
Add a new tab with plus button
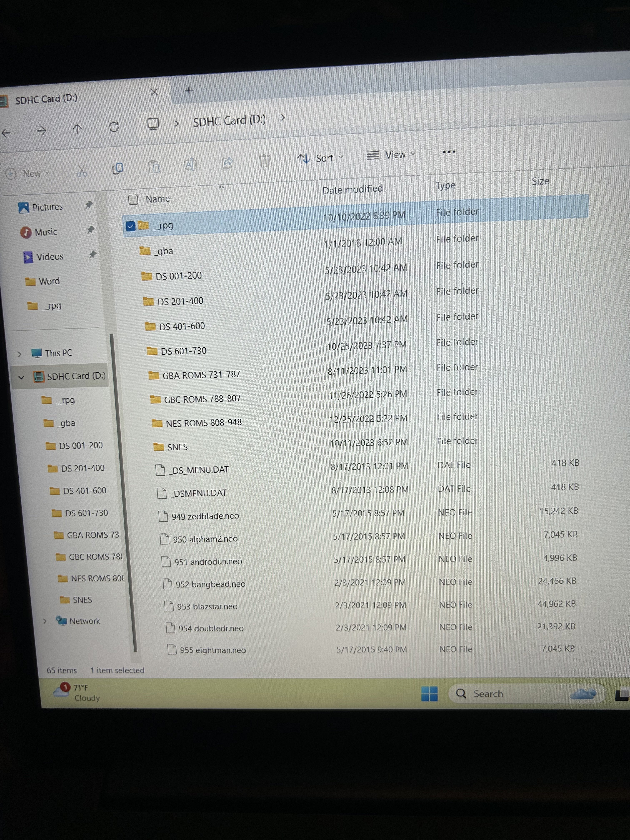[189, 91]
